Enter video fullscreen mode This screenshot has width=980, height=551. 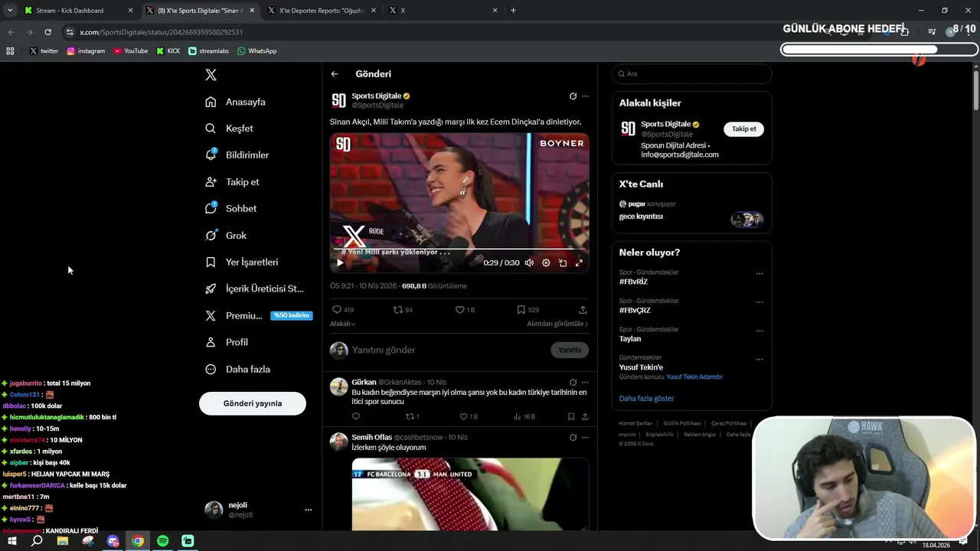pos(579,262)
